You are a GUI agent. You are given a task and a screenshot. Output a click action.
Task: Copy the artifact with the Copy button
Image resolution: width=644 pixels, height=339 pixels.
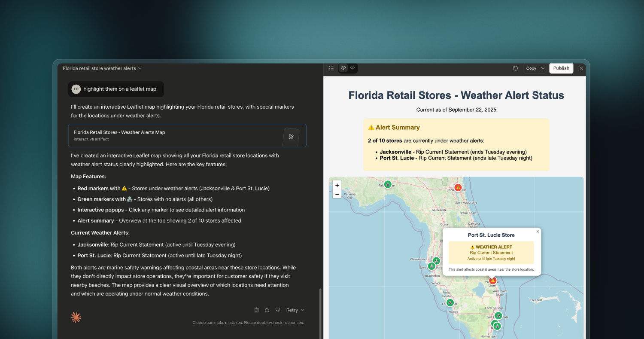tap(531, 68)
